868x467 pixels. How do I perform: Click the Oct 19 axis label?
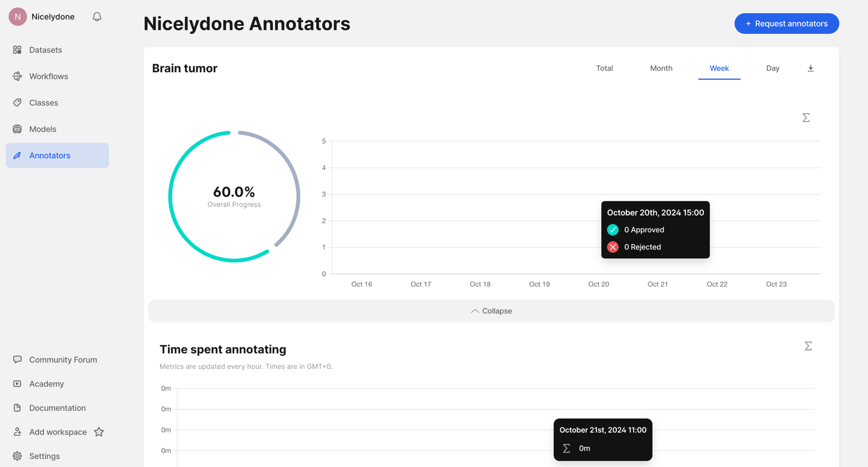pos(540,284)
